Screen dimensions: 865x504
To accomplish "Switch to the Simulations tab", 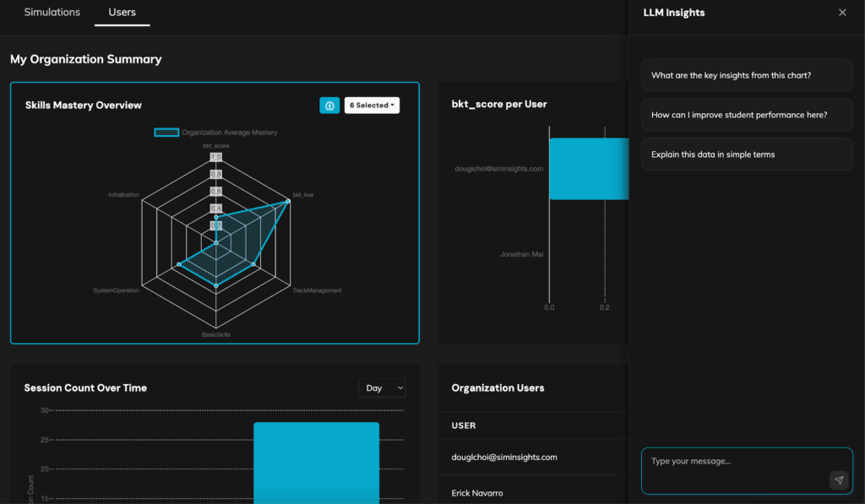I will (x=52, y=13).
